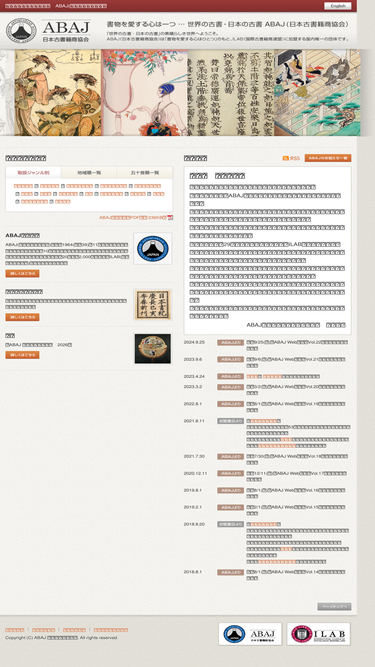Open the ABAJ PDF download link
The width and height of the screenshot is (375, 667).
[133, 218]
